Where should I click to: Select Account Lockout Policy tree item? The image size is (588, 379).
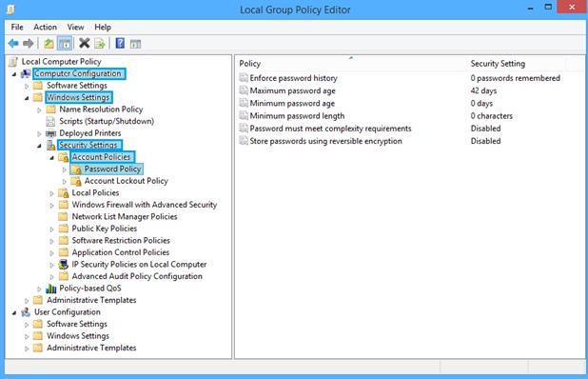pos(126,181)
